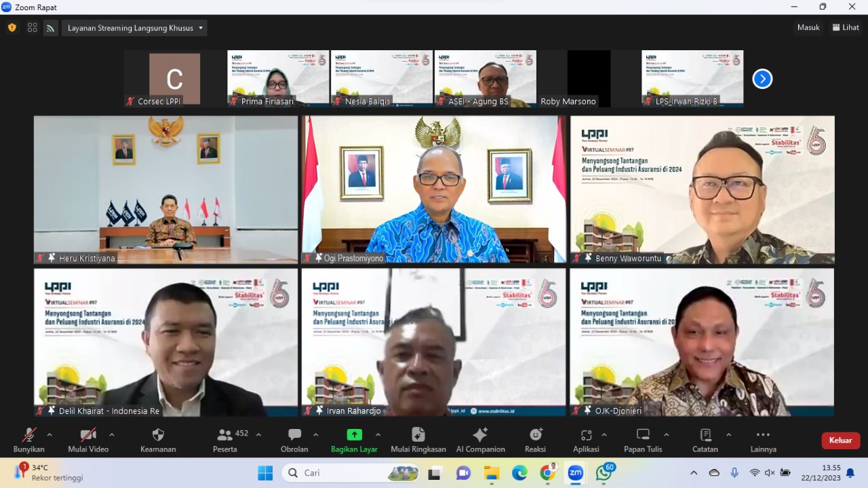This screenshot has width=868, height=488.
Task: Click the Masuk sign-in button
Action: pos(808,28)
